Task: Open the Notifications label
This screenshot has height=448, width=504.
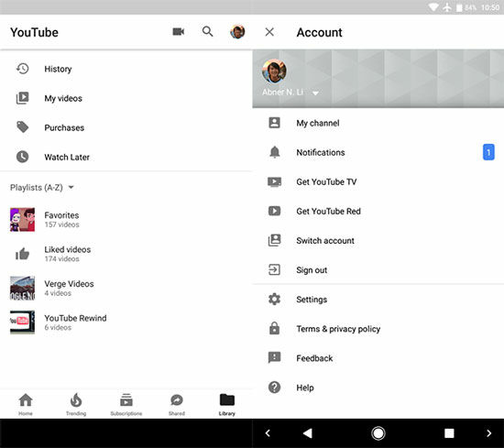Action: [x=321, y=152]
